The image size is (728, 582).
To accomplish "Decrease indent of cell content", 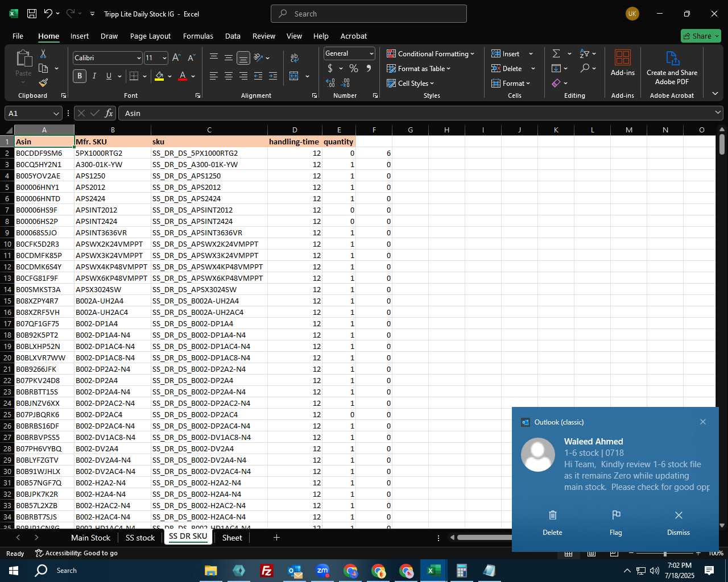I will [258, 76].
